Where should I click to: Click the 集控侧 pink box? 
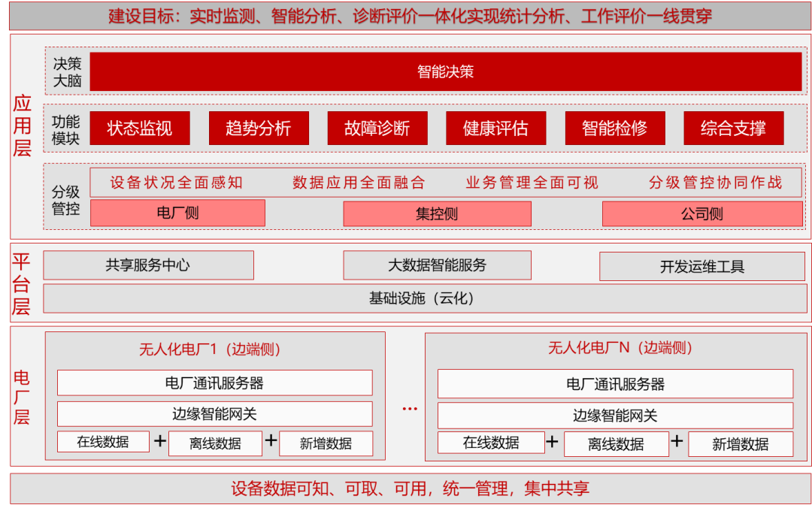(437, 213)
